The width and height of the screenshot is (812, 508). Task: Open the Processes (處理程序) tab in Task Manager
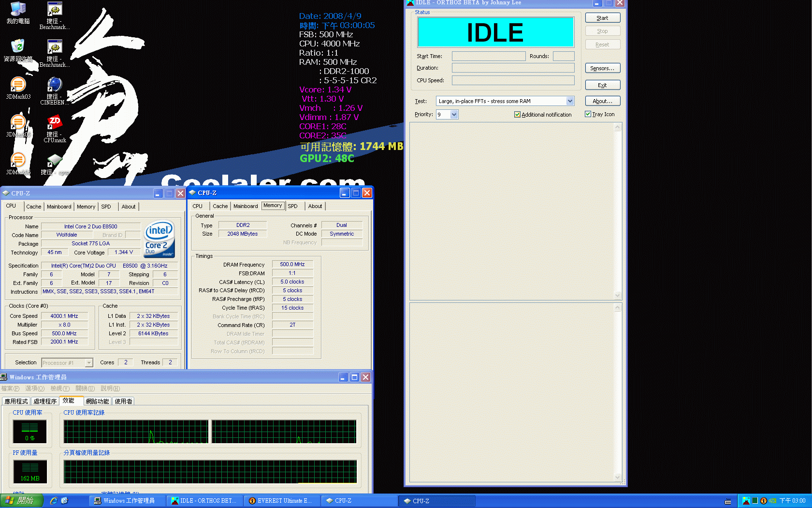coord(45,401)
